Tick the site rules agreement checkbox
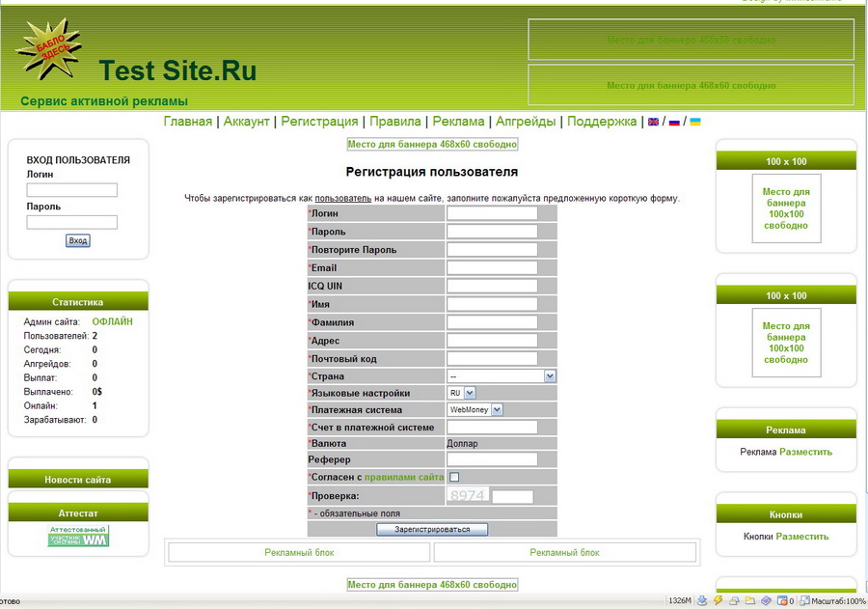 pos(454,477)
